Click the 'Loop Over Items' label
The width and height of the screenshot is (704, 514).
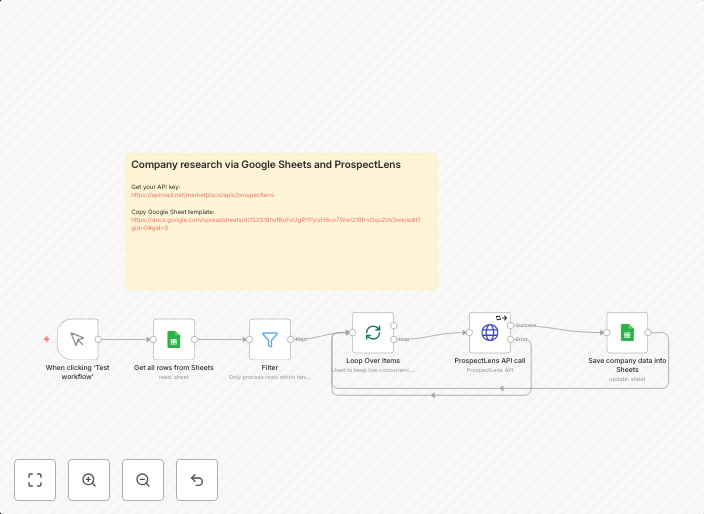click(373, 360)
